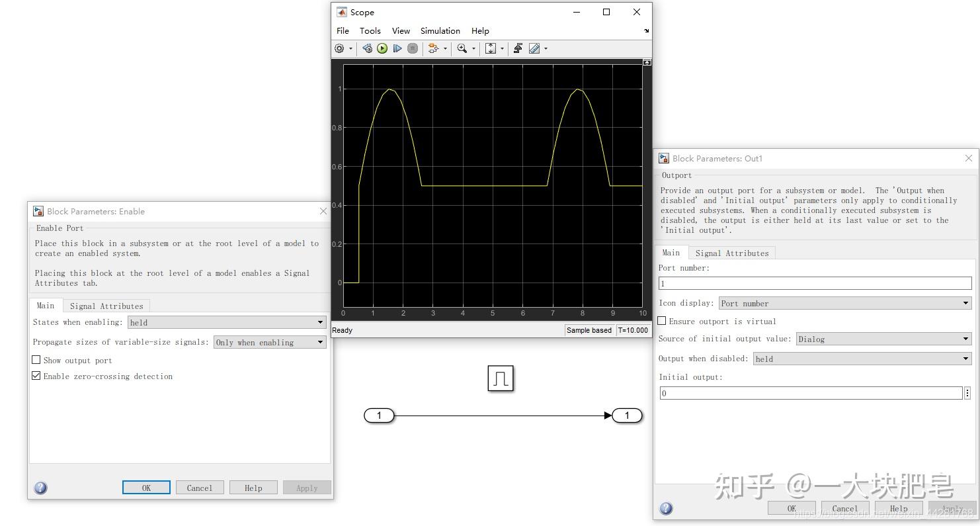980x526 pixels.
Task: Click blue help icon in Out1 dialog
Action: pyautogui.click(x=666, y=508)
